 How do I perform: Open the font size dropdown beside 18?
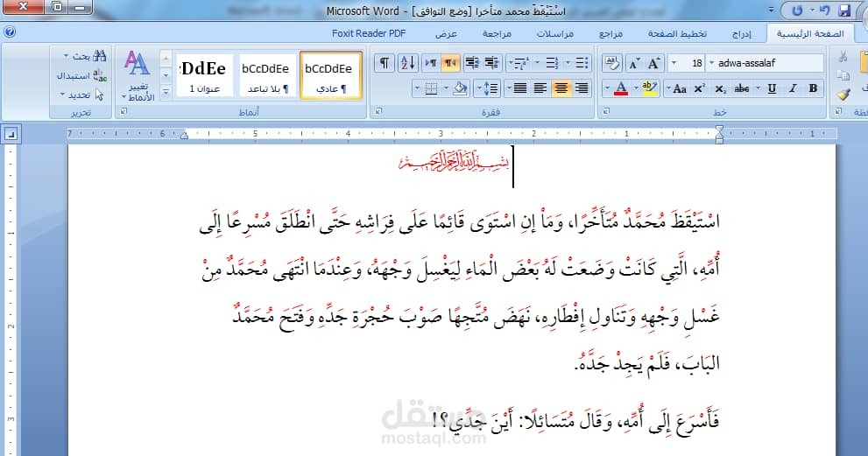pyautogui.click(x=674, y=63)
